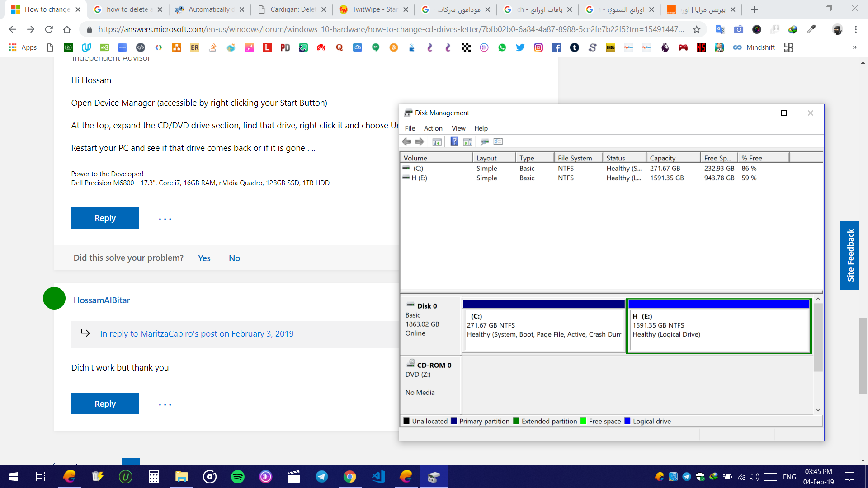Screen dimensions: 868x488
Task: Open more options next to the first Reply
Action: 165,219
